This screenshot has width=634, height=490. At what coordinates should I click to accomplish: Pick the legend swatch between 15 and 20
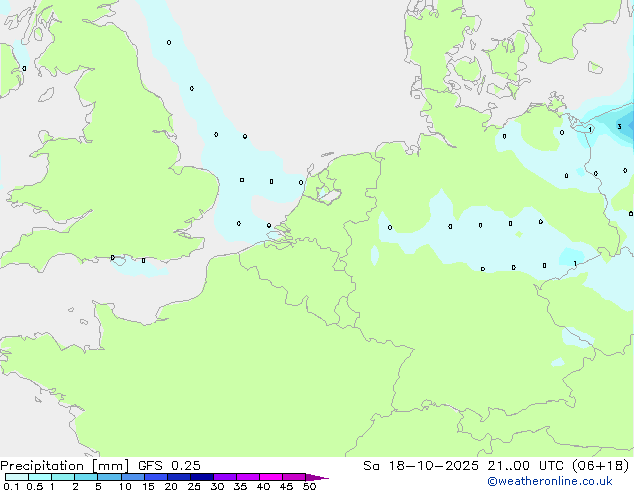click(x=156, y=477)
